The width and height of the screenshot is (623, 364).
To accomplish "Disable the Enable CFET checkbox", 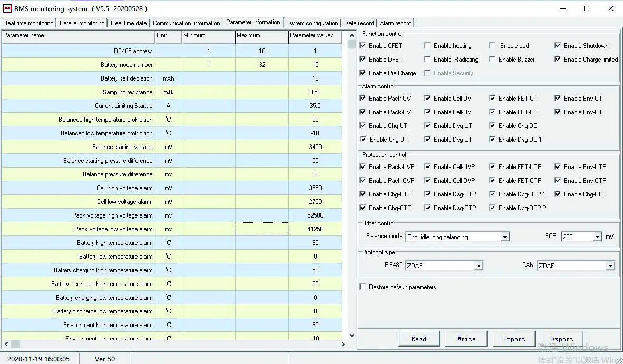I will 362,45.
